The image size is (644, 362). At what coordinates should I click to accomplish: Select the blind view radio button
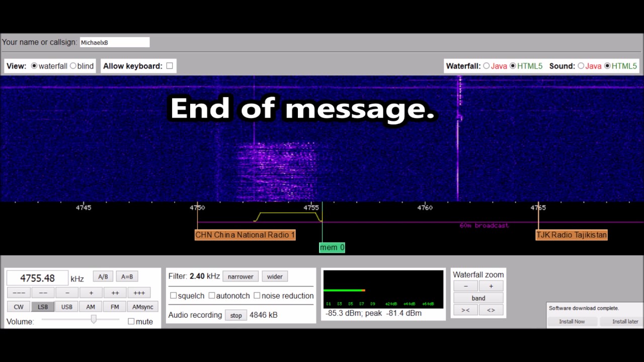73,66
